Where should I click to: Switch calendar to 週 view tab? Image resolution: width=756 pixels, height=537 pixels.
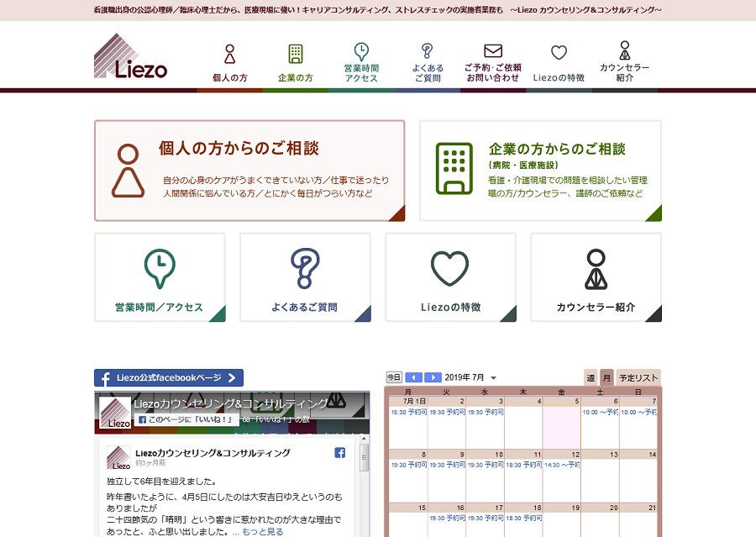[x=591, y=378]
